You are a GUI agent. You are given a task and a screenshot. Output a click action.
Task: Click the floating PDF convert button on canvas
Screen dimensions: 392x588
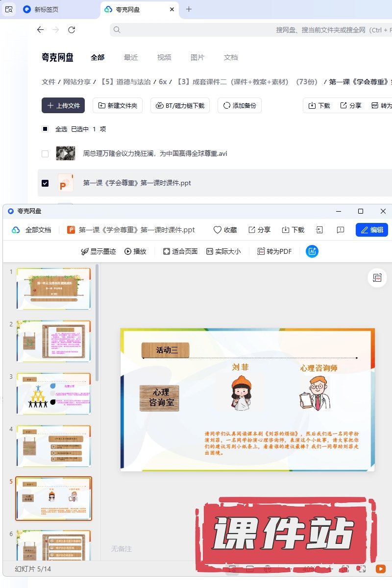[377, 278]
